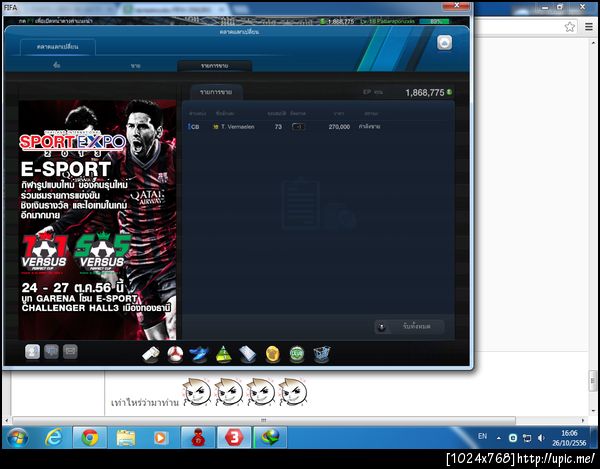Screen dimensions: 600x469
Task: Click the browser horizontal scrollbar thumb
Action: pos(264,420)
